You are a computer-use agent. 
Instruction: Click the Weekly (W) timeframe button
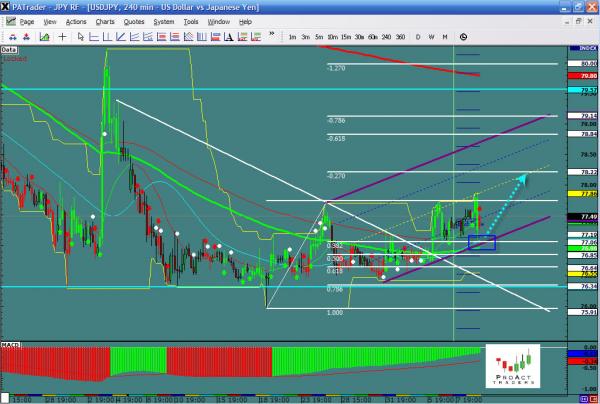tap(431, 36)
